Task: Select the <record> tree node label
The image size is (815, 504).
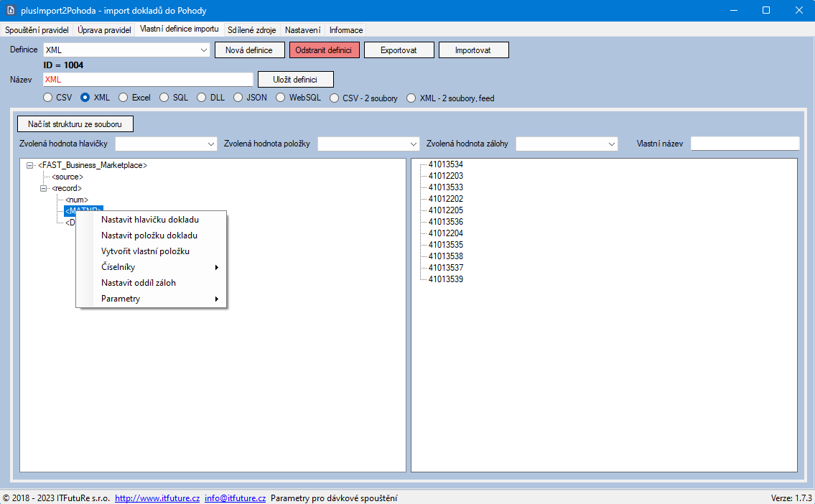Action: pos(67,188)
